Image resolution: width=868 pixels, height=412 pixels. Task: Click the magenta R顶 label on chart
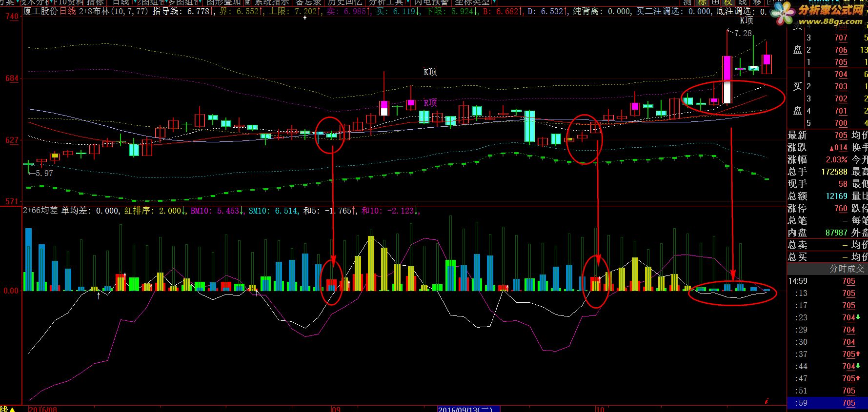click(430, 103)
